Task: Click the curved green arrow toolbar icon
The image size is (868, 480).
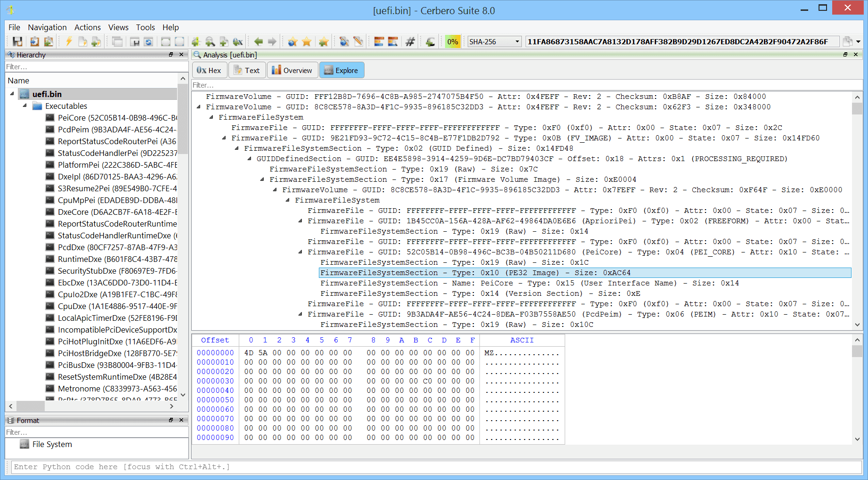Action: click(430, 41)
